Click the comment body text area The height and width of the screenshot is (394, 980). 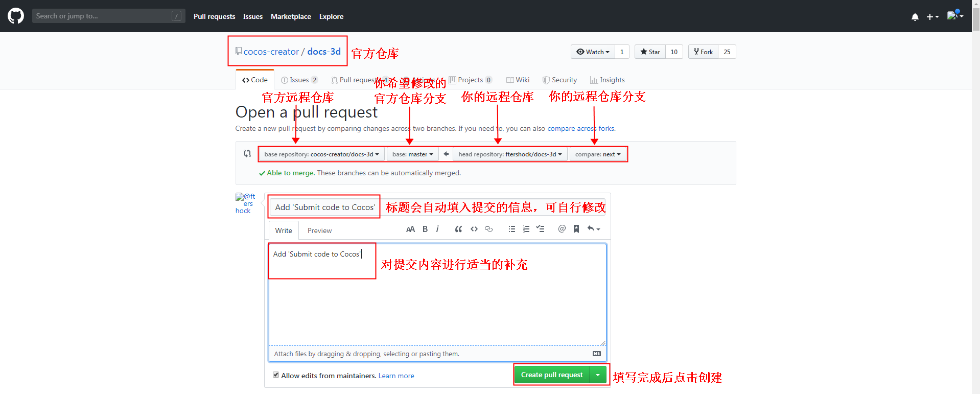pos(437,295)
